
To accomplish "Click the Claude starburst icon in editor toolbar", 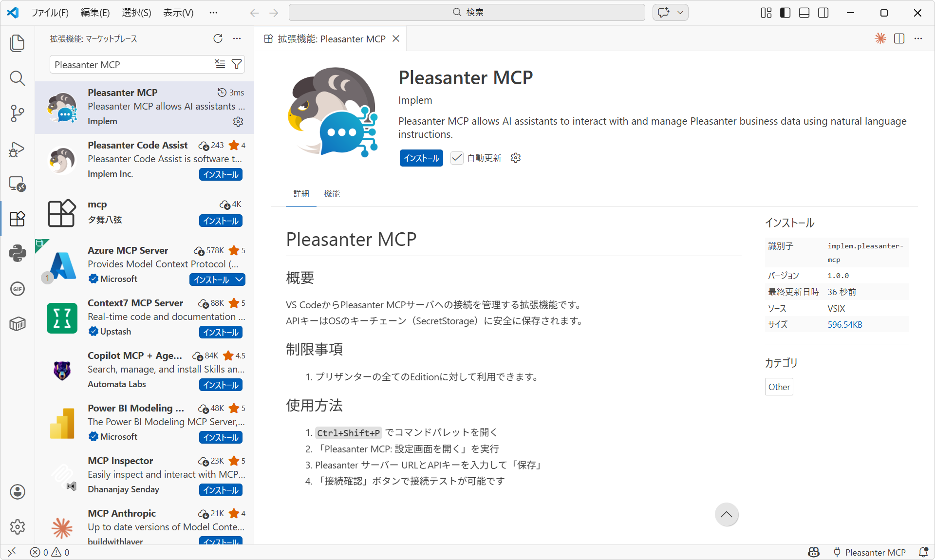I will [880, 38].
